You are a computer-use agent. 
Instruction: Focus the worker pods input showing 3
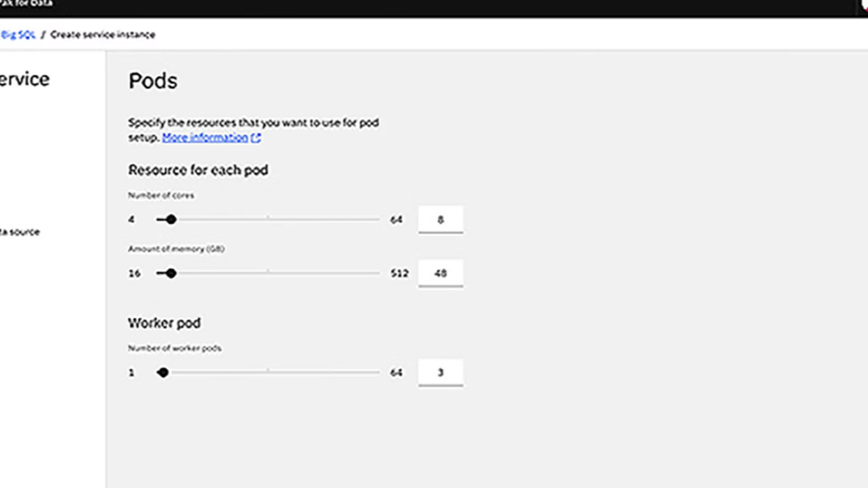coord(440,372)
